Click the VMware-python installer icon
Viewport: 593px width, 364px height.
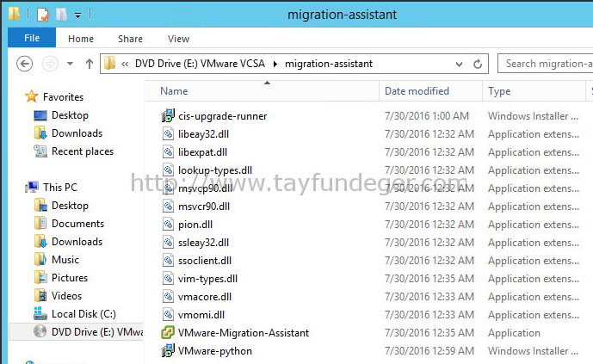[x=168, y=351]
